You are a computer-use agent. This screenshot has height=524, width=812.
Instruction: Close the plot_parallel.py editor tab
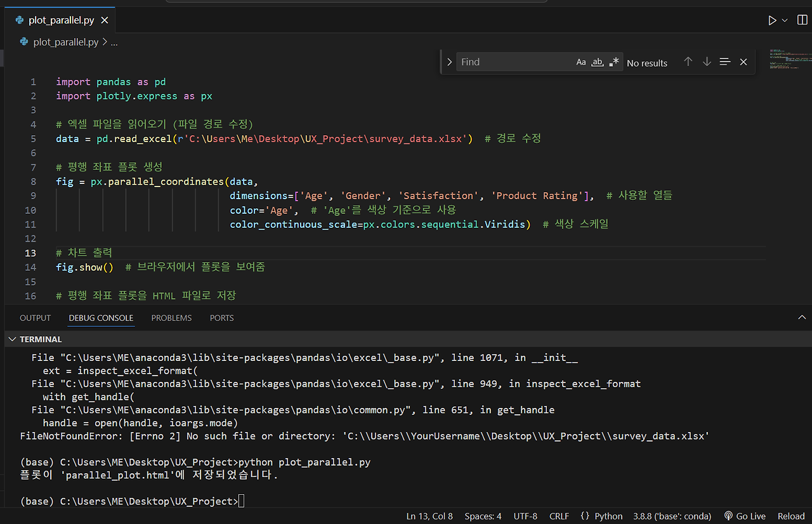click(x=105, y=20)
